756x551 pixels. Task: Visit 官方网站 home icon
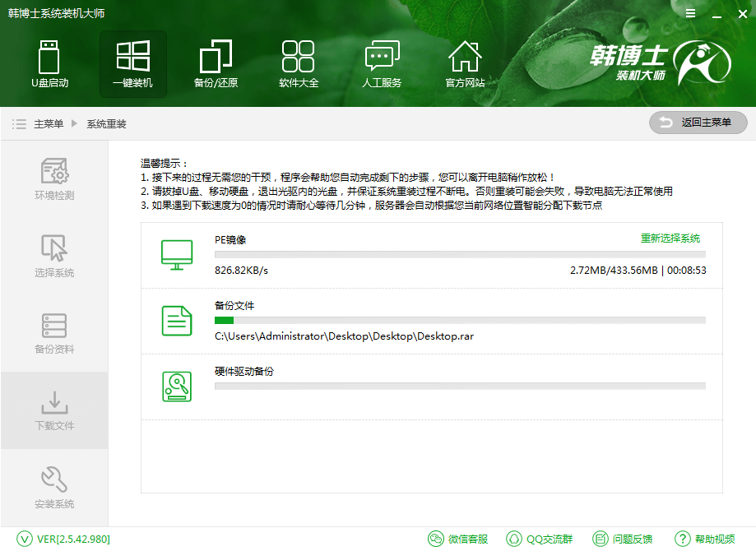coord(465,57)
